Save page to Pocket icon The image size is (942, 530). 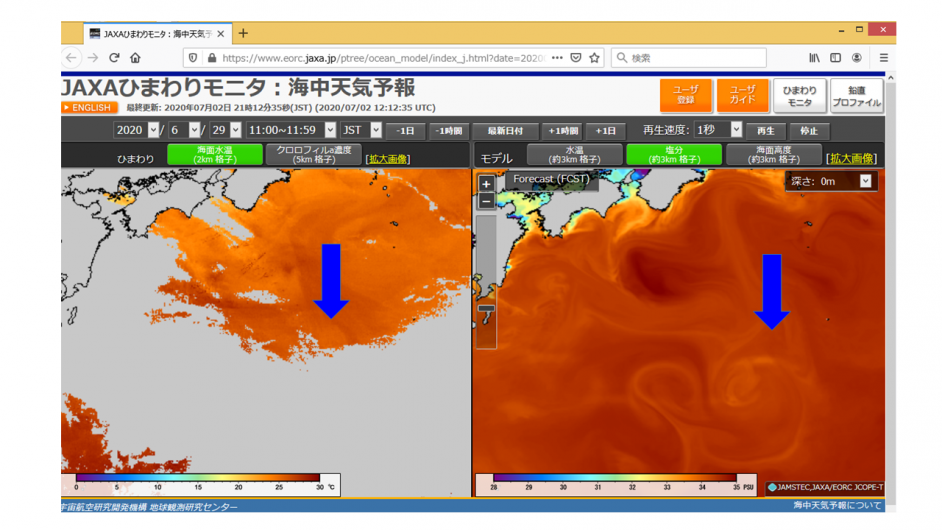click(576, 58)
